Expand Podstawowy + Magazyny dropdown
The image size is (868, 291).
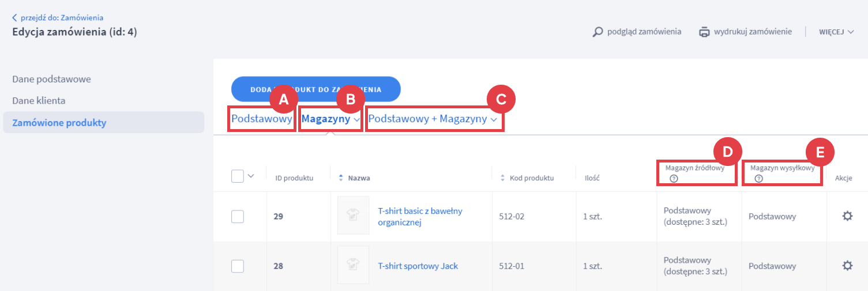click(433, 119)
